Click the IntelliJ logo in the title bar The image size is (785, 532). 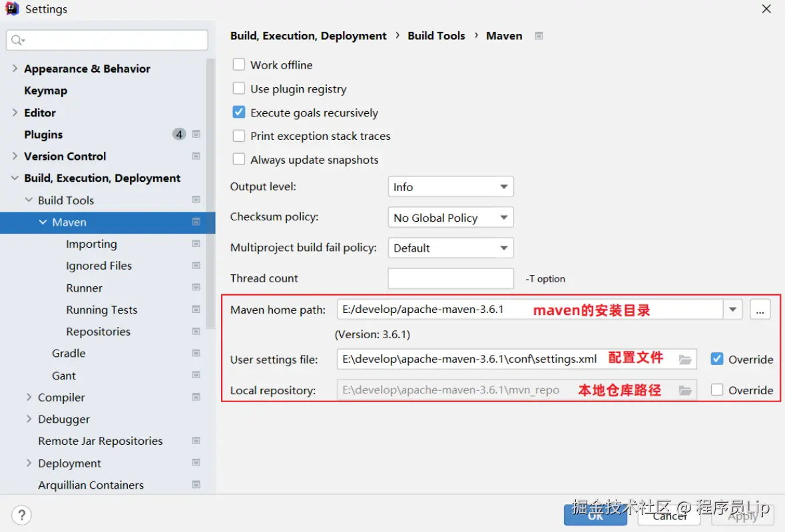[12, 9]
